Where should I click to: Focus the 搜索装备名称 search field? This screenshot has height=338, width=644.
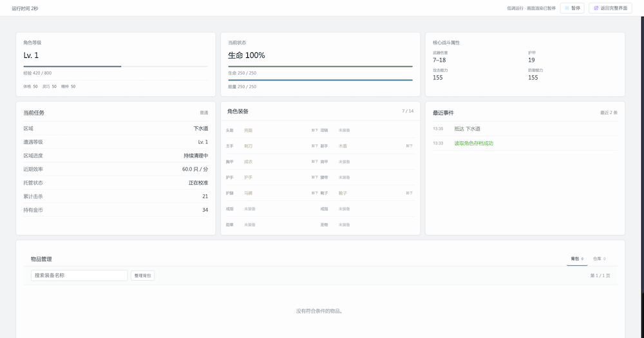coord(79,276)
